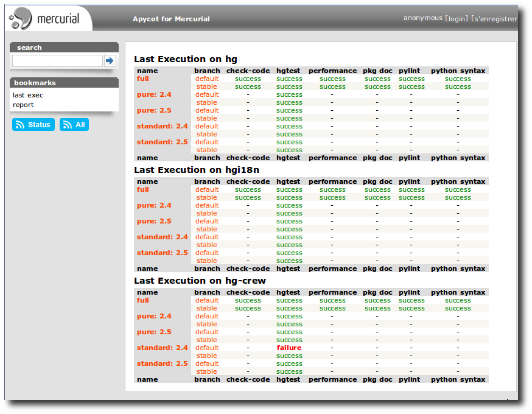Click the bookmarks box header

point(64,82)
